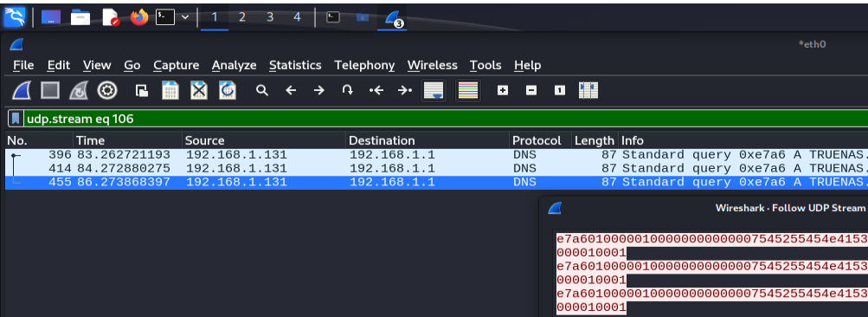Sort by the Info column header
The width and height of the screenshot is (868, 317).
(743, 141)
